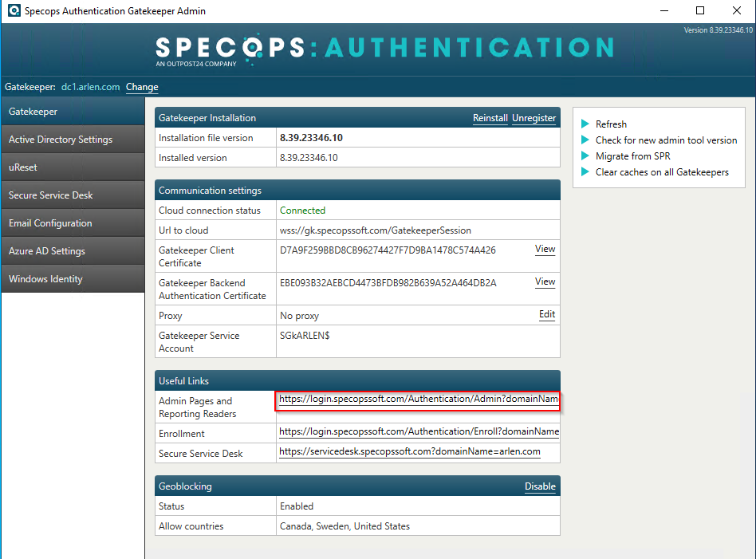
Task: Click thumbprint EBE093B32AEBCD4473BFDB982B639A52A464DB2A
Action: (388, 283)
